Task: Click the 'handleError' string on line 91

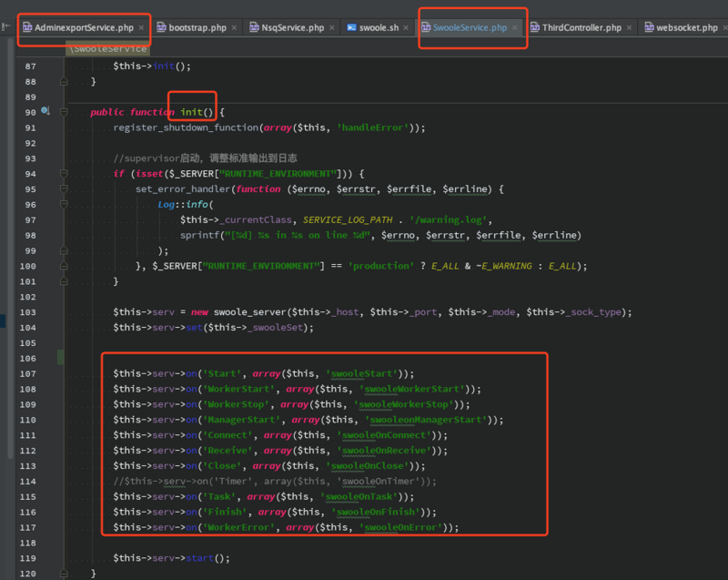Action: 373,127
